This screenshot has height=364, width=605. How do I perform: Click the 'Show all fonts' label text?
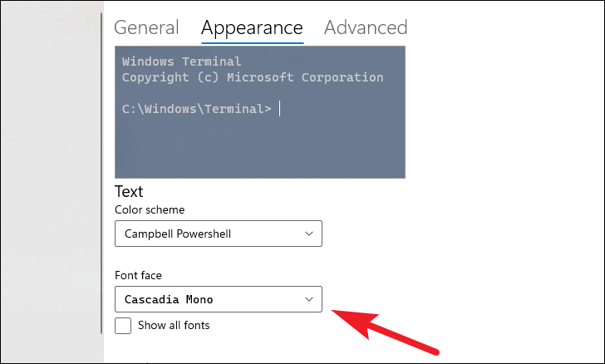174,326
